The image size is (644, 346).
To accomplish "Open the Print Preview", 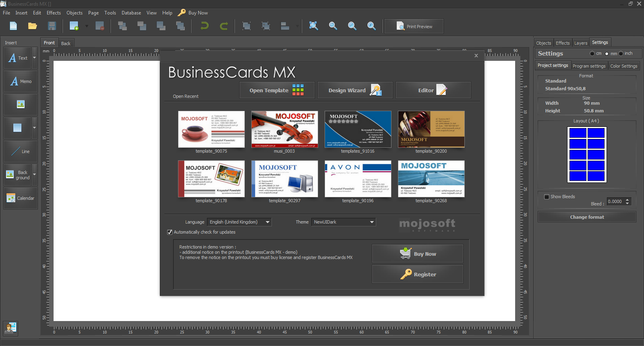I will [414, 27].
